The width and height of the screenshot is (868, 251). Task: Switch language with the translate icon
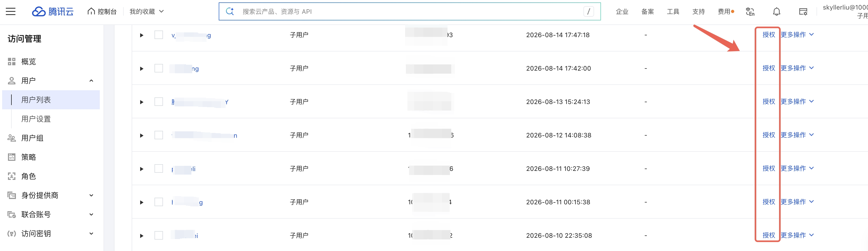pyautogui.click(x=750, y=12)
